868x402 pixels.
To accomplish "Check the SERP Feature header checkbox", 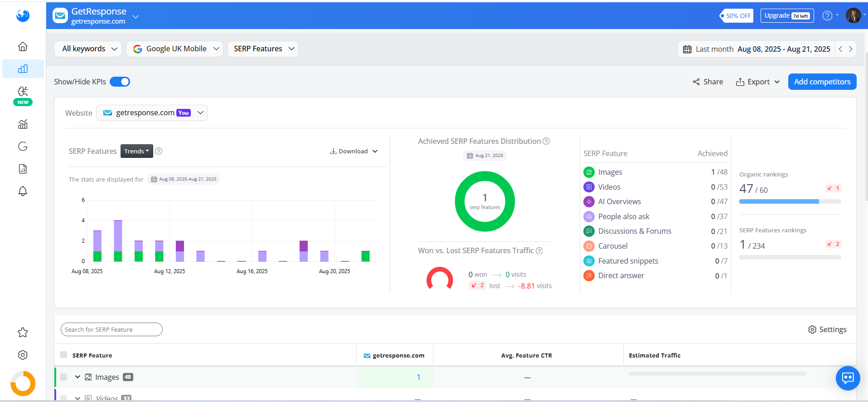I will (x=63, y=355).
